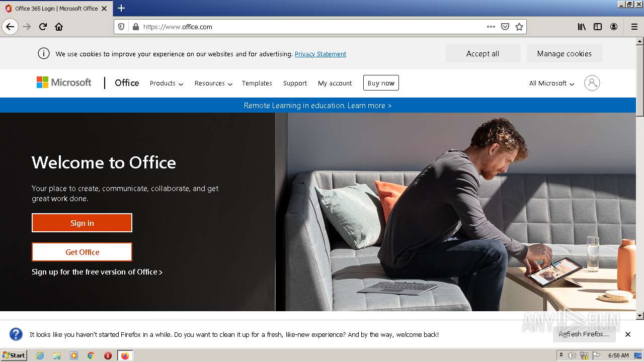Show tracking protection shield info
Screen dimensions: 644x362
pyautogui.click(x=121, y=27)
